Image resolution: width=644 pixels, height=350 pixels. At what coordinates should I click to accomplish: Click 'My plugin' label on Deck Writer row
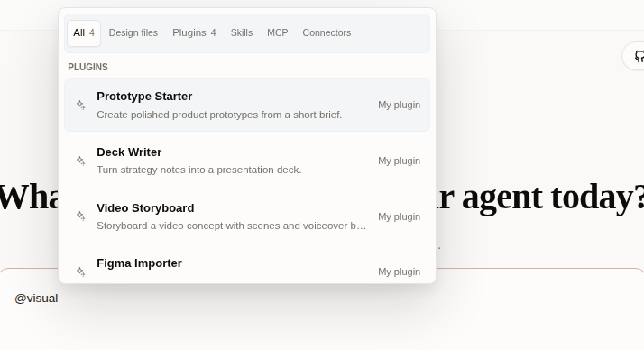click(x=400, y=161)
